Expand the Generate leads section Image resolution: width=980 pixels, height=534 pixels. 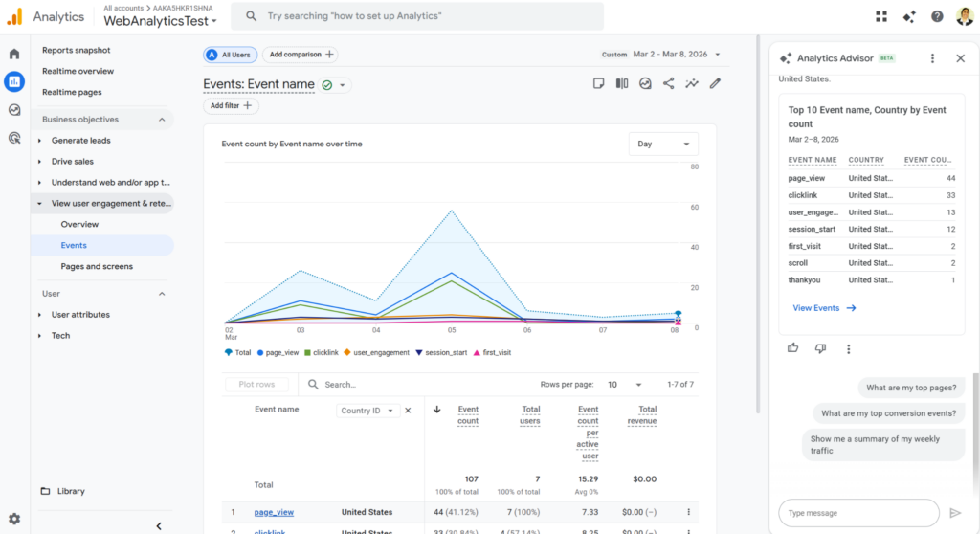[80, 141]
